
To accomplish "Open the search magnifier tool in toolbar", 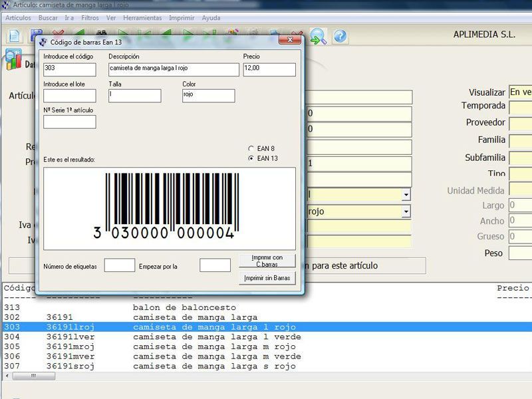I will 319,37.
